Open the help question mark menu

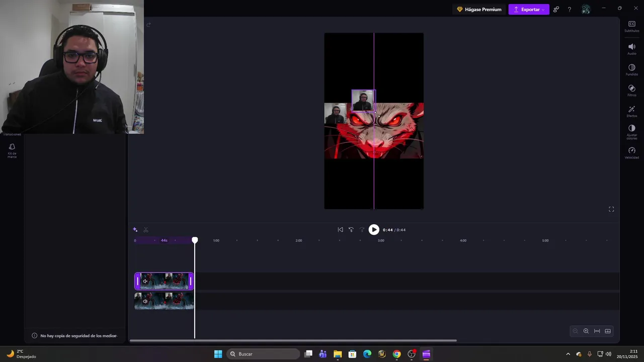point(570,10)
